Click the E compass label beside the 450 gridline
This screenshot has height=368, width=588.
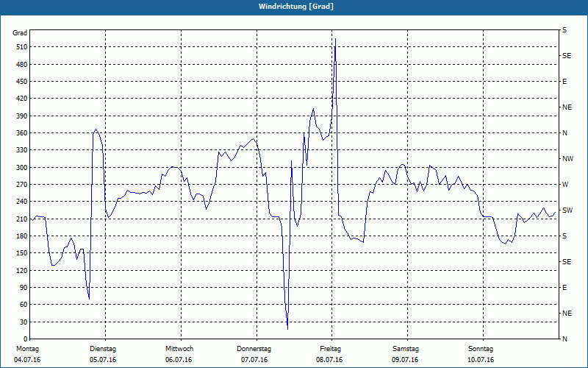click(564, 82)
